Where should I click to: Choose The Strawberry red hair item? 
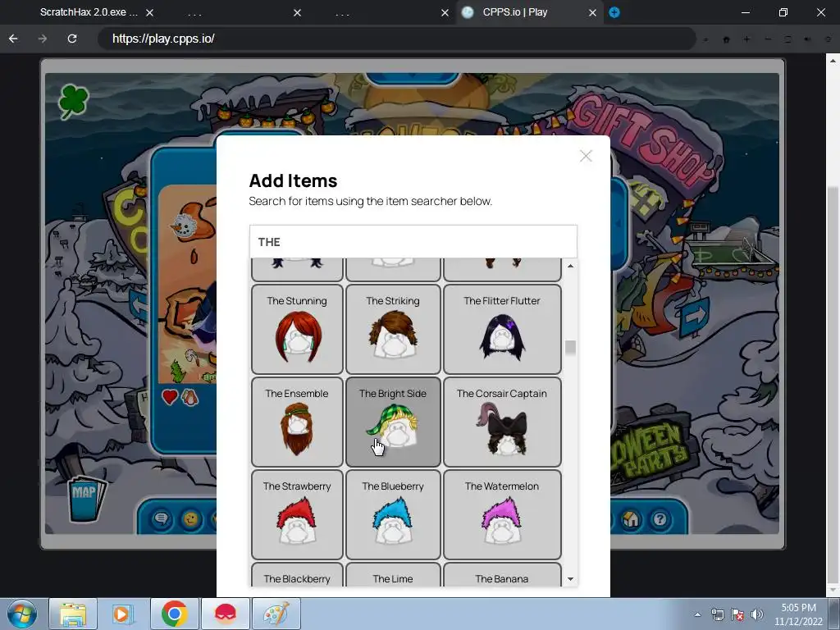297,514
